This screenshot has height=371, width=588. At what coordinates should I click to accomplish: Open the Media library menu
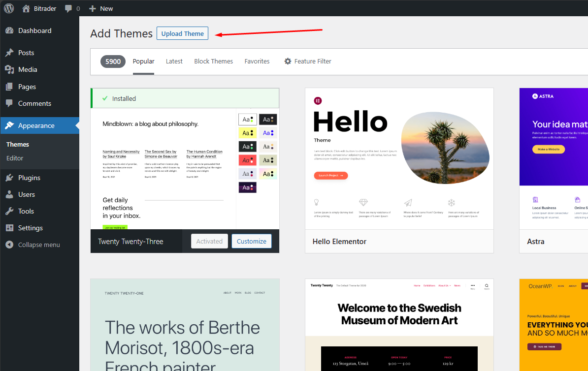coord(28,69)
